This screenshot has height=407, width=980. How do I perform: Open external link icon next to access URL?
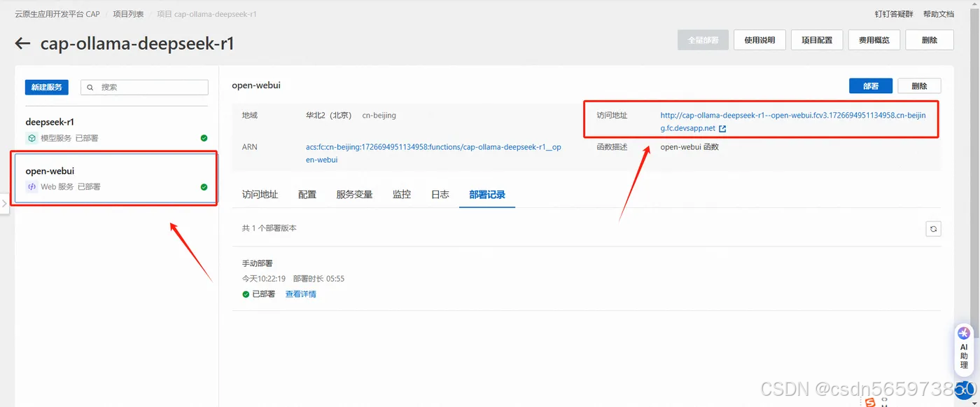pyautogui.click(x=722, y=129)
